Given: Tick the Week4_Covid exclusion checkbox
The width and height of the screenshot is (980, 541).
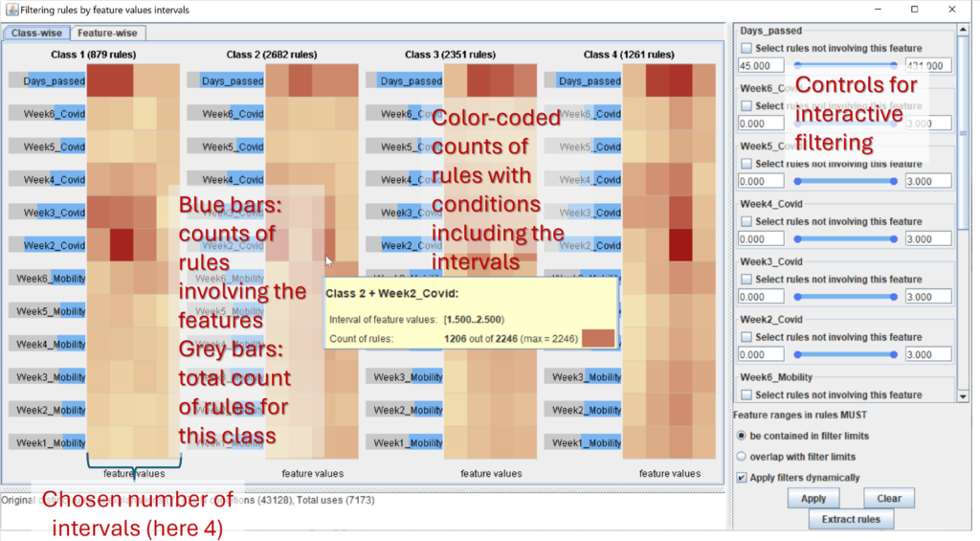Looking at the screenshot, I should (x=747, y=221).
